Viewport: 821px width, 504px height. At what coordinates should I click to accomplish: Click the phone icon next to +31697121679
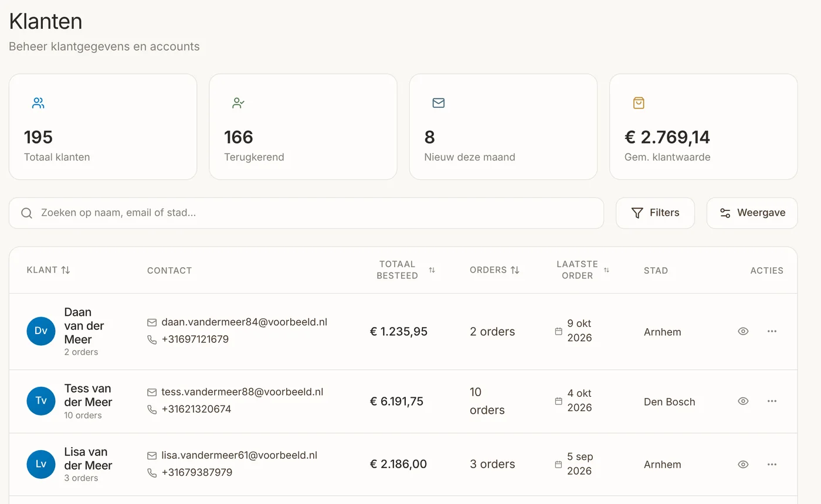152,339
